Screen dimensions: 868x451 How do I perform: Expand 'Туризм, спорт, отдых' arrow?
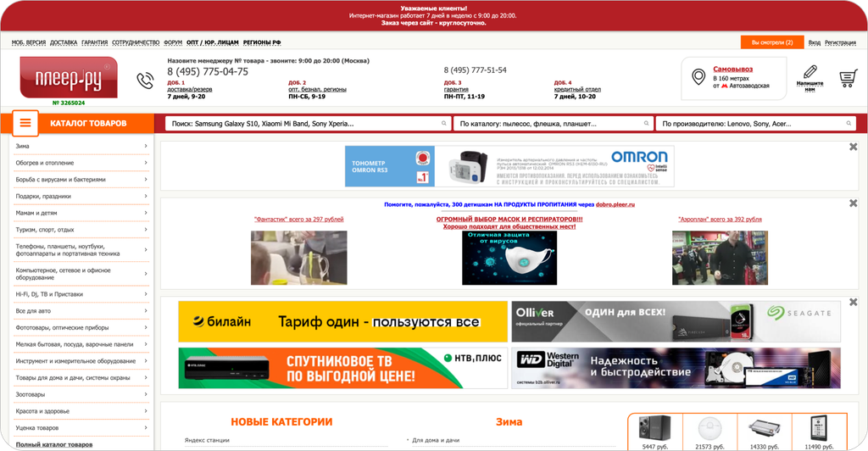point(146,229)
